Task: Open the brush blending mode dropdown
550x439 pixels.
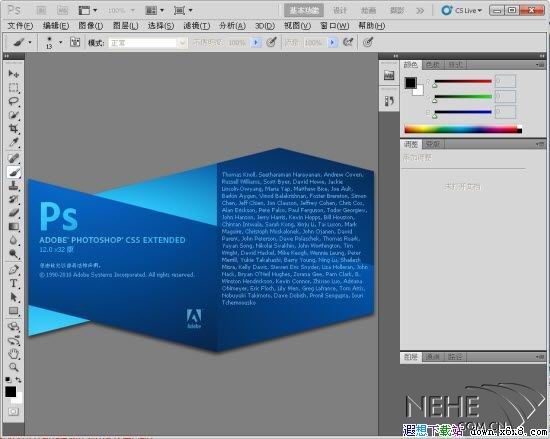Action: (148, 43)
